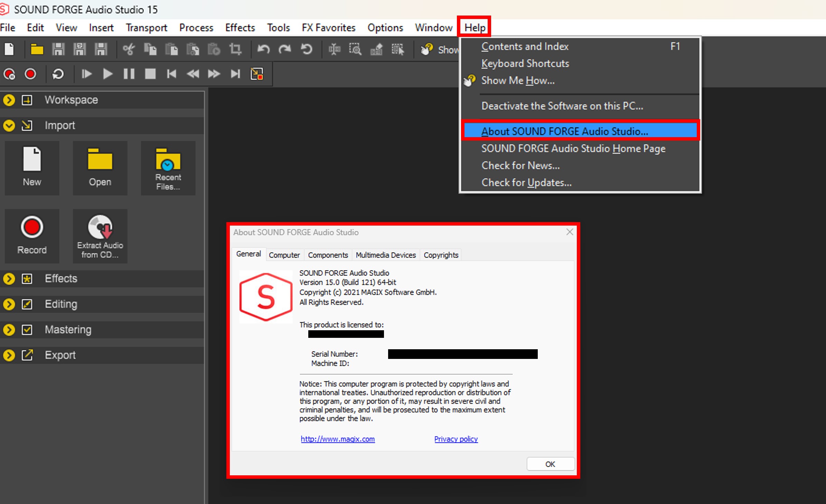Screen dimensions: 826x504
Task: Open the Privacy policy link
Action: coord(456,439)
